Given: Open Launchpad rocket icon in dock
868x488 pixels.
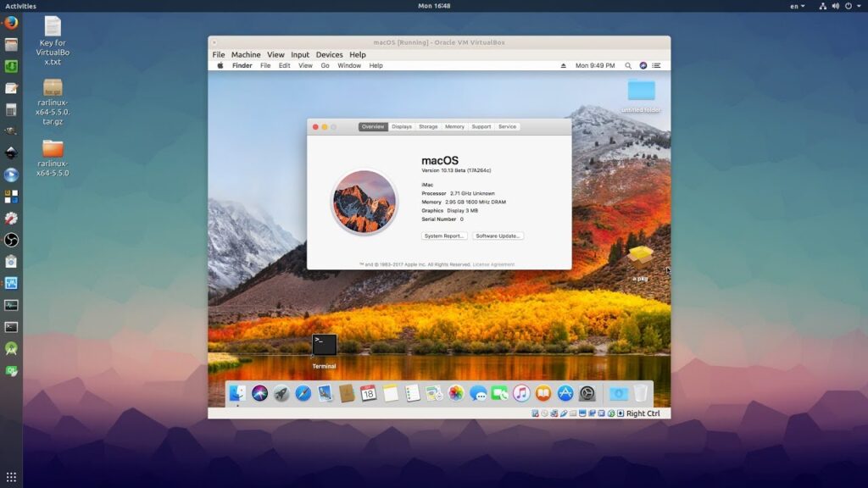Looking at the screenshot, I should click(x=281, y=393).
